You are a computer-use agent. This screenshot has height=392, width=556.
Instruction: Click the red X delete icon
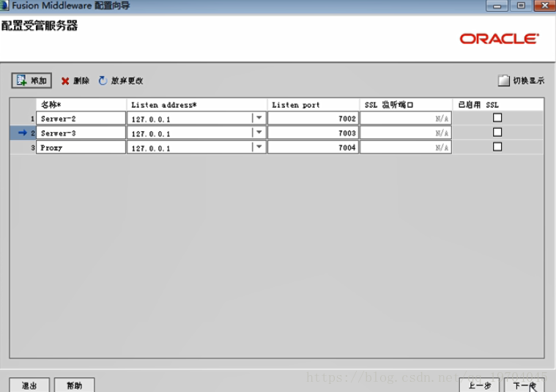click(65, 81)
